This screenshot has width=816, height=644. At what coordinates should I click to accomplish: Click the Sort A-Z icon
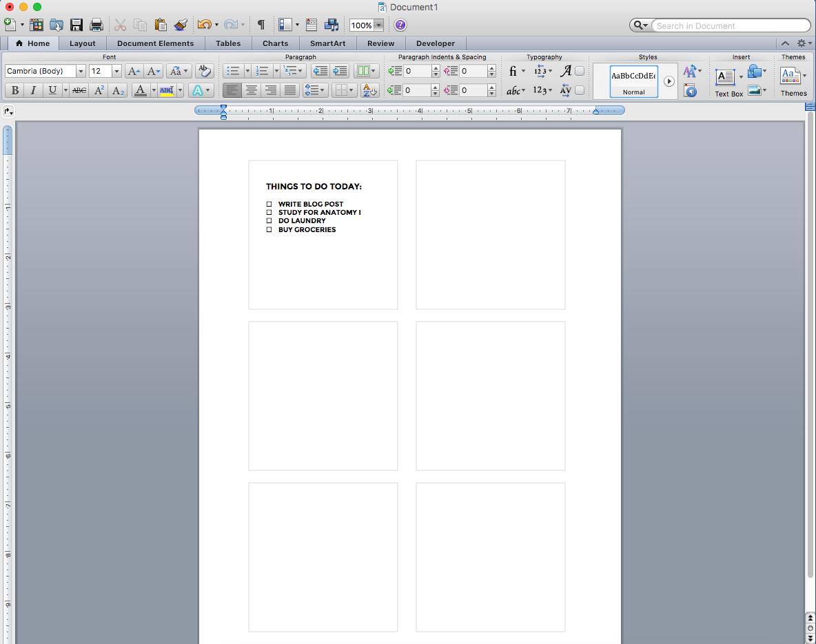(369, 90)
